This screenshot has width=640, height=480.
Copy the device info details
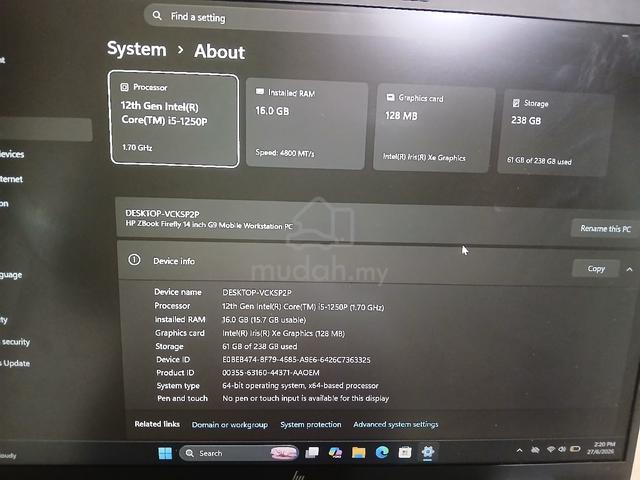click(596, 269)
